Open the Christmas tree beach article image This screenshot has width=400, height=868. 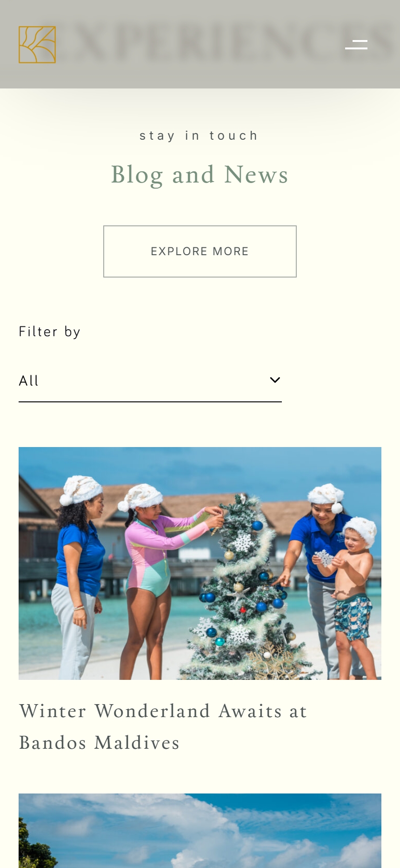point(200,563)
